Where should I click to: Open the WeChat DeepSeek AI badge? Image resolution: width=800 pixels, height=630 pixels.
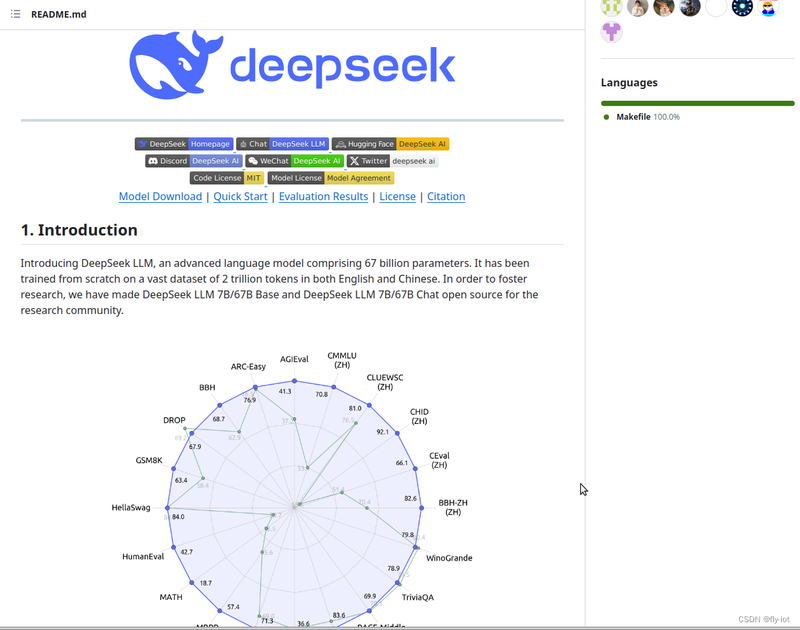tap(295, 161)
